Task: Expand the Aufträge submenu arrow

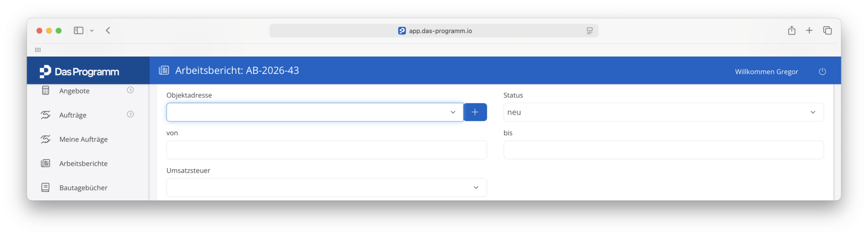Action: pyautogui.click(x=130, y=114)
